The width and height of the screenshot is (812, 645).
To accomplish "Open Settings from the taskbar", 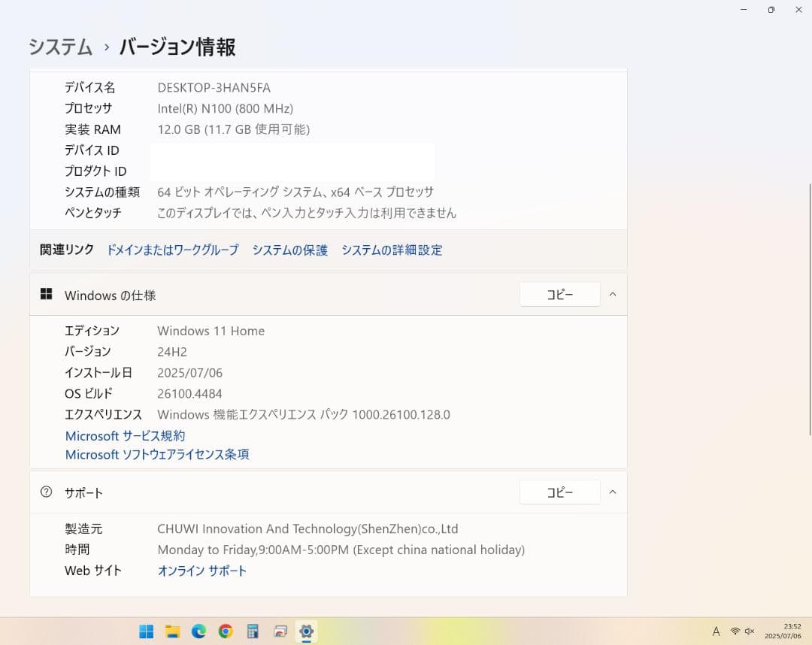I will [x=306, y=631].
